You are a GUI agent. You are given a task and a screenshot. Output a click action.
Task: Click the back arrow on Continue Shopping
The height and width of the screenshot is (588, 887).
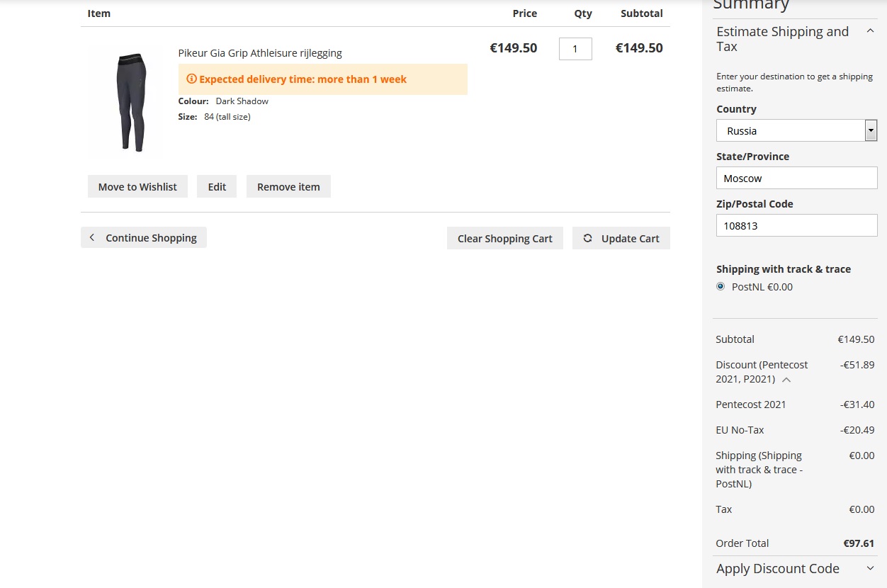(92, 237)
